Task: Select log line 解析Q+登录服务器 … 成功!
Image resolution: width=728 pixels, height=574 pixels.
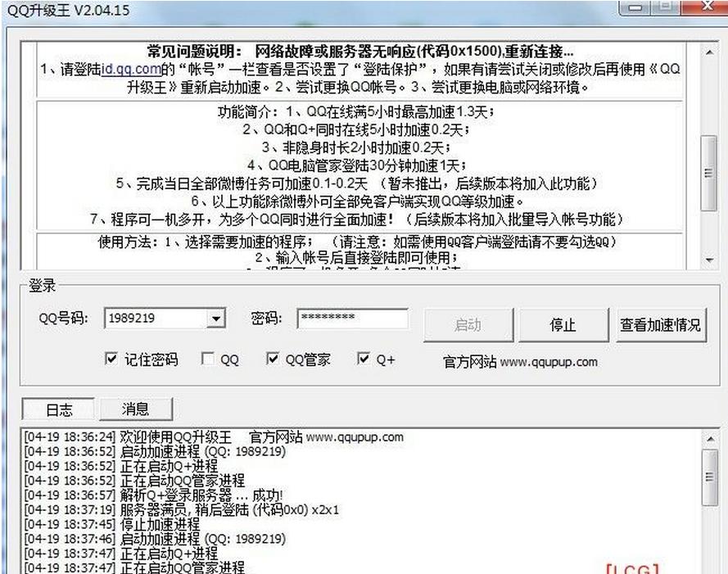Action: (154, 495)
